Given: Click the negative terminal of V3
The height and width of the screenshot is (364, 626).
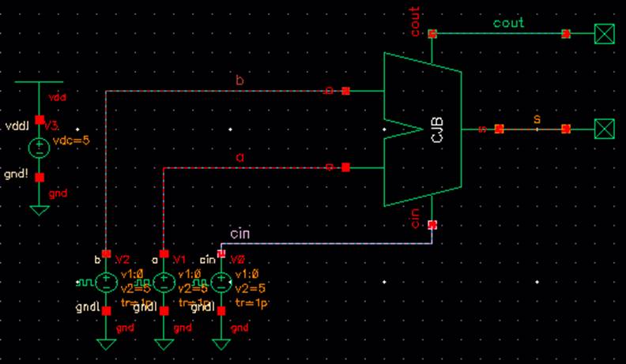Looking at the screenshot, I should (x=40, y=177).
